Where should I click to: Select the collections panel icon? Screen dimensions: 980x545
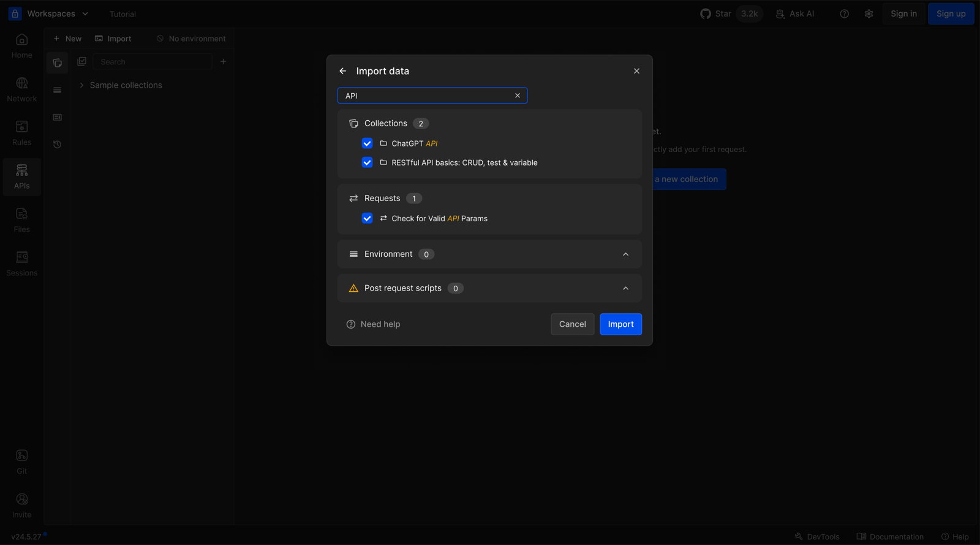(x=57, y=63)
